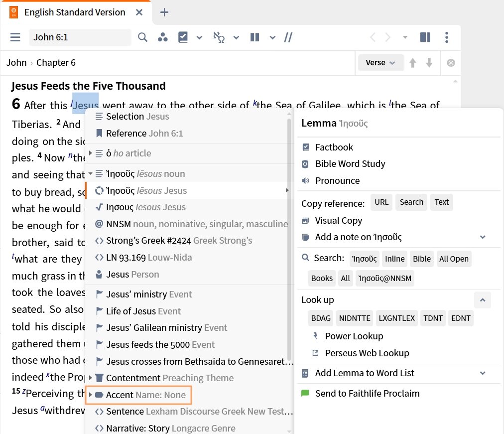Screen dimensions: 504x434
Task: Open the vertical three-dot panel menu
Action: pos(447,37)
